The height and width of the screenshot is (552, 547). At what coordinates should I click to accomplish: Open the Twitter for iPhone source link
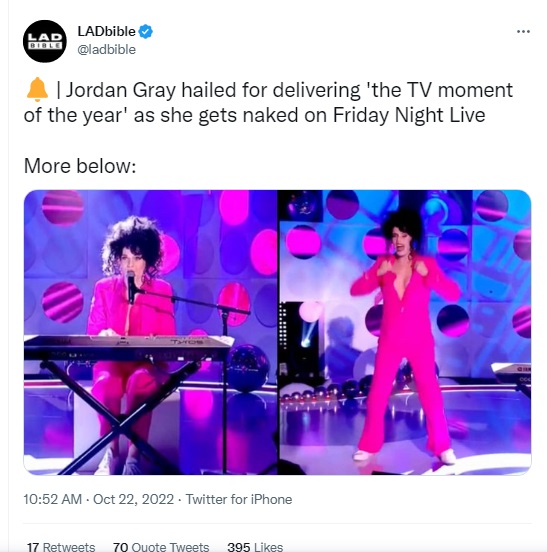(x=239, y=499)
